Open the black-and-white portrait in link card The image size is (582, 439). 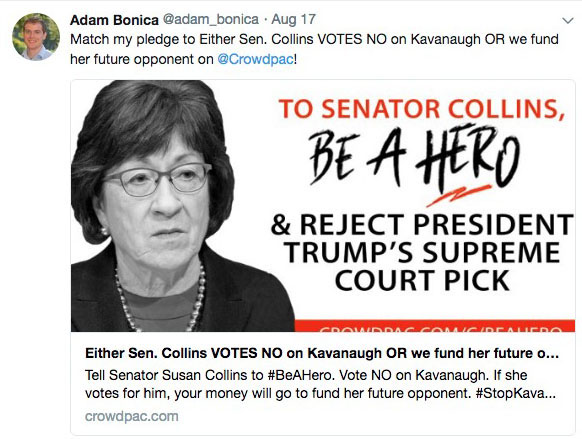(182, 206)
